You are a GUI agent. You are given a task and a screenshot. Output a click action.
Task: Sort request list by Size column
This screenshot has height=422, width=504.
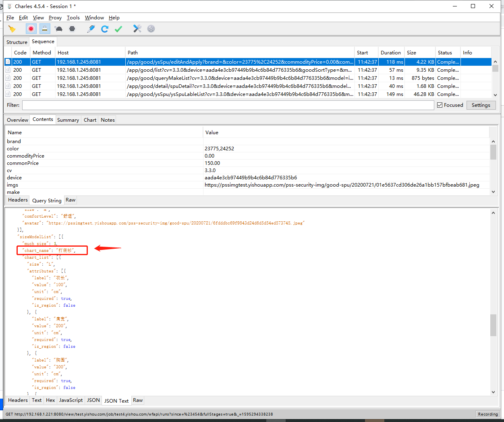tap(420, 52)
